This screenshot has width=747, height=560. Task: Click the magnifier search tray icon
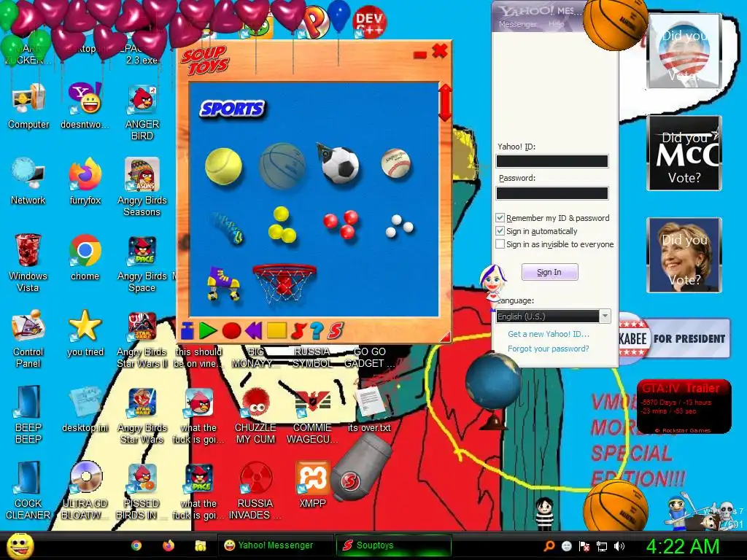coord(549,545)
